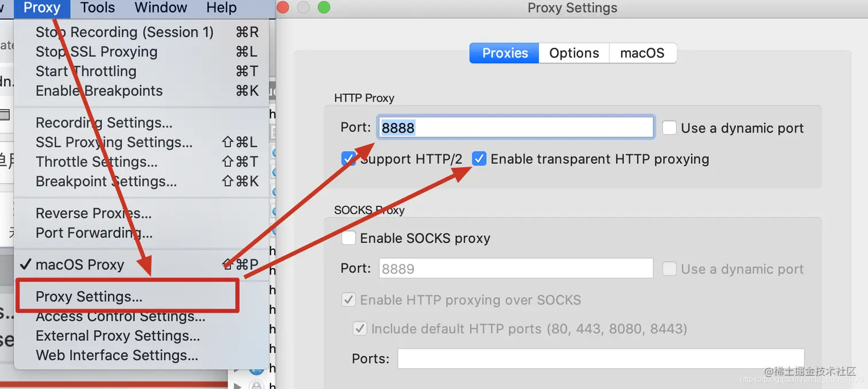Choose Stop SSL Proxying

141,52
